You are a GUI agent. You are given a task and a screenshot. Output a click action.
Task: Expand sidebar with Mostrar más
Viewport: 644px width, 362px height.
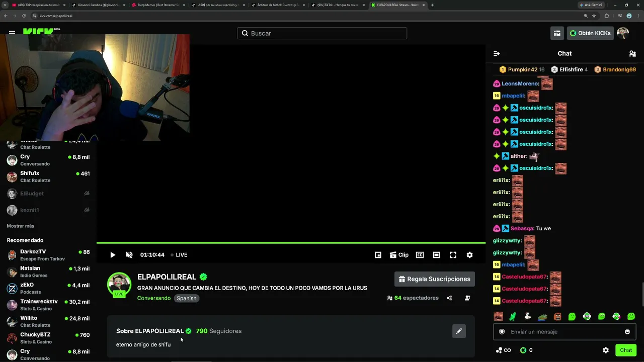21,226
